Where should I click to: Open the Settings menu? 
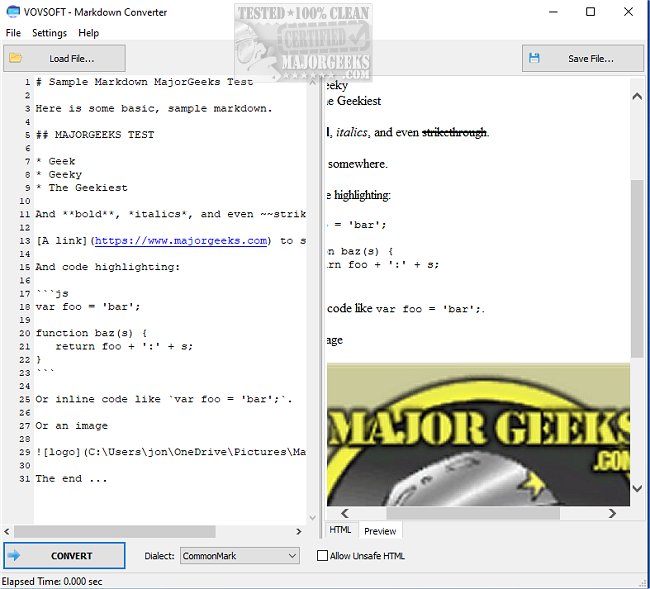click(x=49, y=33)
